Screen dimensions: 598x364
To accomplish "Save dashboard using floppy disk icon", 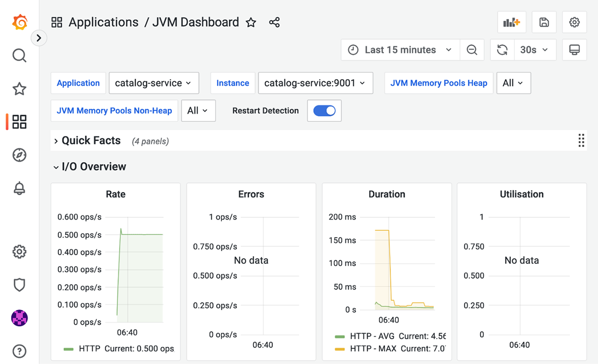I will coord(544,23).
